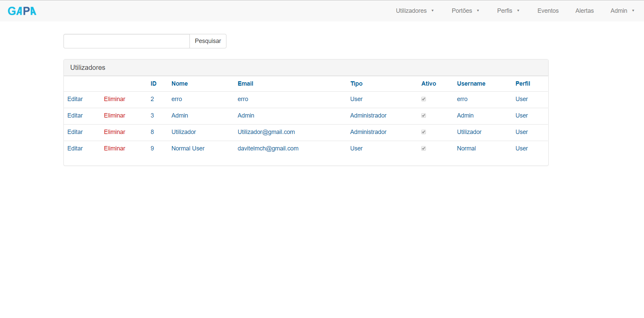Eliminar the user with ID 3

click(115, 116)
